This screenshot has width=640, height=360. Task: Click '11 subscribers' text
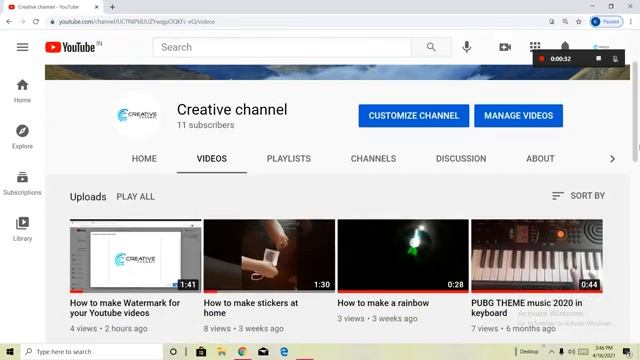[x=205, y=125]
